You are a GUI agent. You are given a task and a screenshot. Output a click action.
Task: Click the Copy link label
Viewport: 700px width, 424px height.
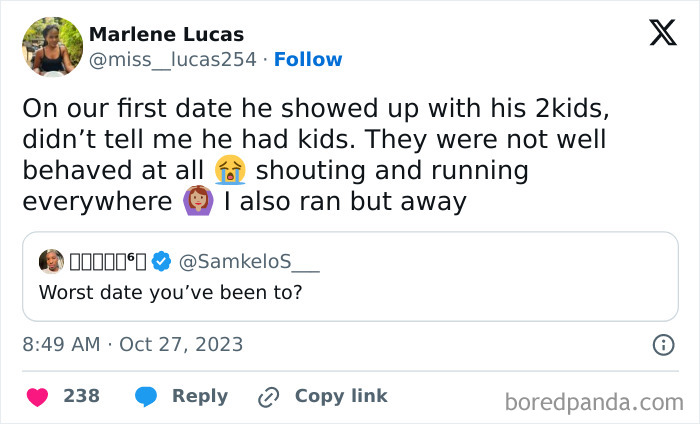pyautogui.click(x=341, y=396)
